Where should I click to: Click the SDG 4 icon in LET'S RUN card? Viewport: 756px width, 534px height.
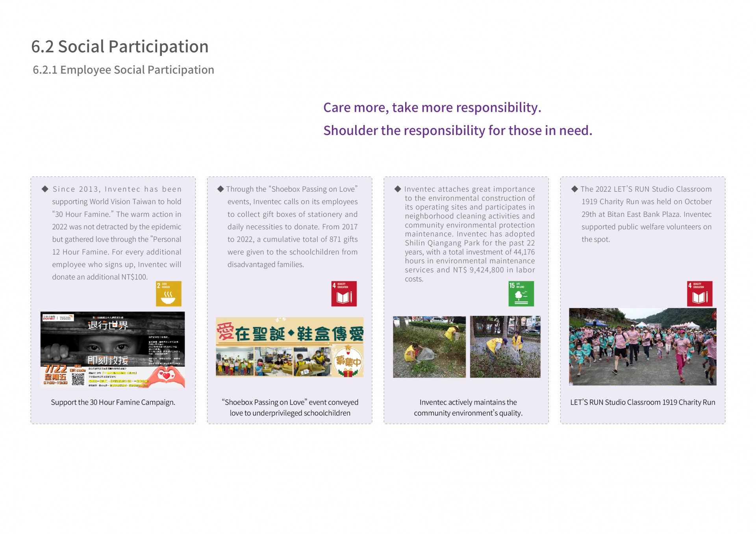(x=700, y=294)
